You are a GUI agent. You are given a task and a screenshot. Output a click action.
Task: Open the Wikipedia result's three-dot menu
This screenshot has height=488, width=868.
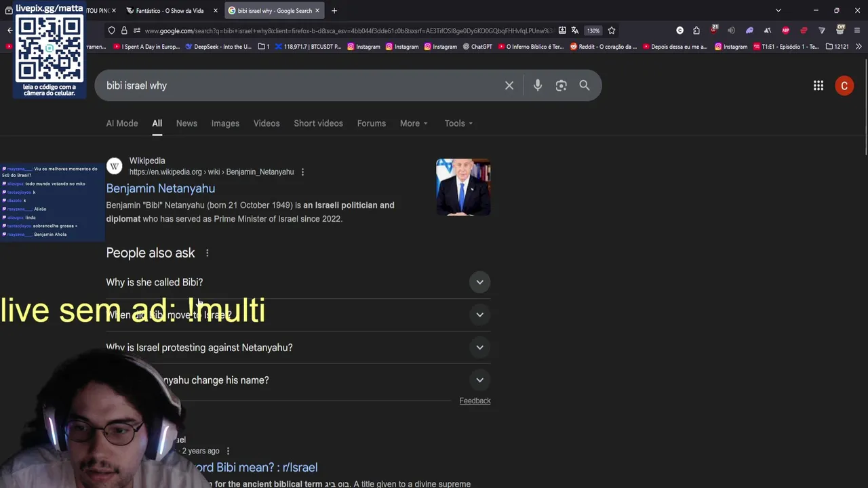[302, 172]
